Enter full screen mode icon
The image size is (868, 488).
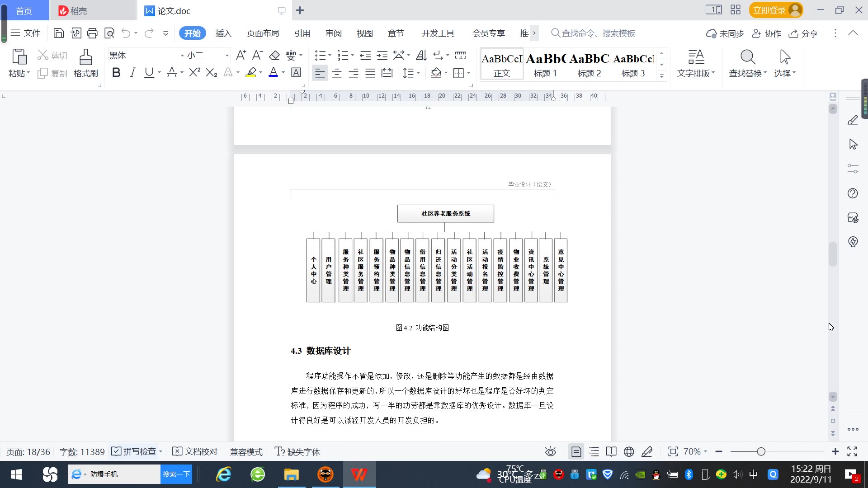852,451
